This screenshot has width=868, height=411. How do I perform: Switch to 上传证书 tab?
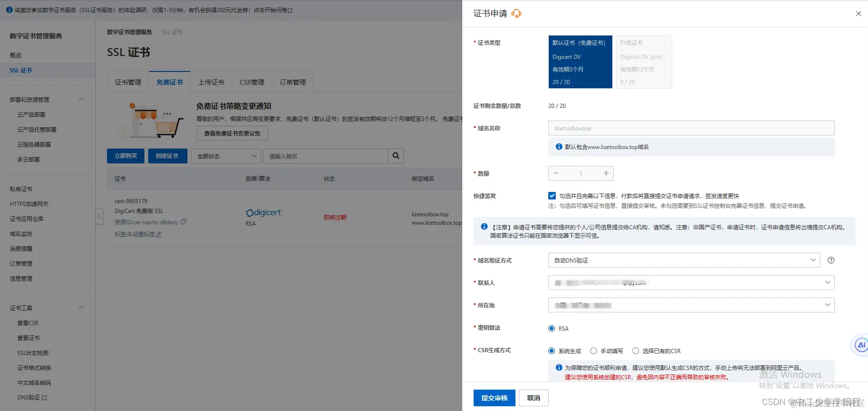[x=211, y=82]
